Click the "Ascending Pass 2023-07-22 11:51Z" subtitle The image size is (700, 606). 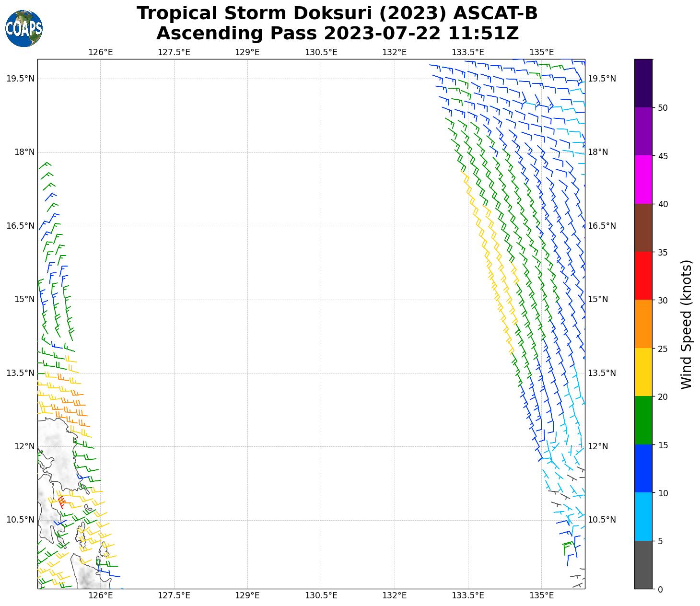(x=337, y=34)
